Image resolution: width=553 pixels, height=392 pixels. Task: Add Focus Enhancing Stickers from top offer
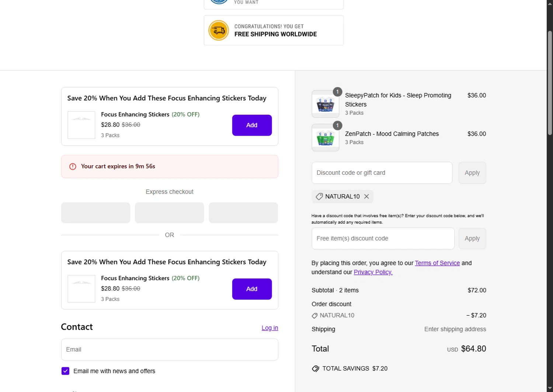(252, 125)
